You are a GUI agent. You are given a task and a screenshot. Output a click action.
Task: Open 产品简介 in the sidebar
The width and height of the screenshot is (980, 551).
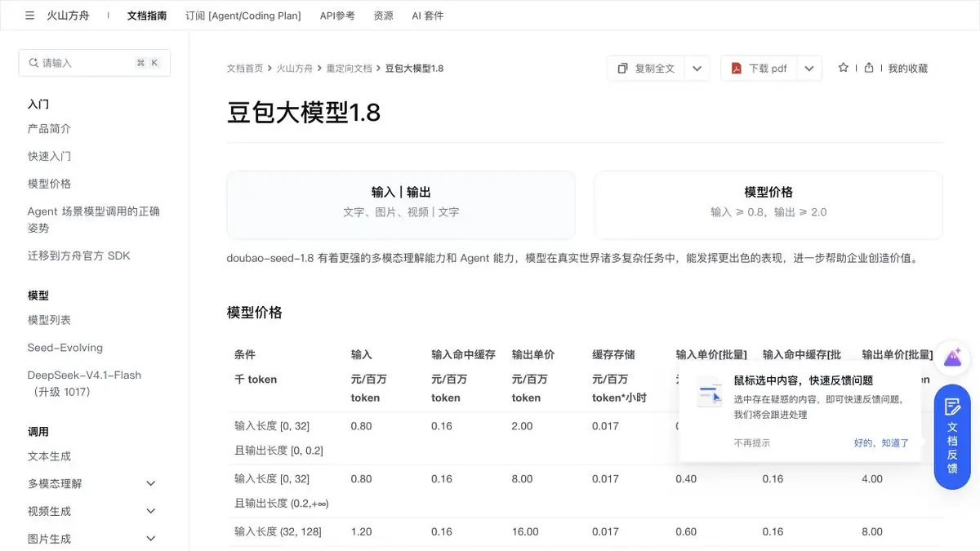point(50,129)
